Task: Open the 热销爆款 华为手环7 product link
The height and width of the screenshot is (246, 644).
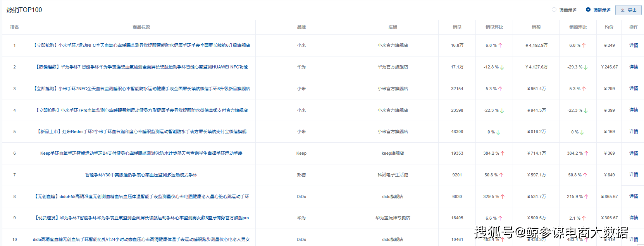Action: 141,67
